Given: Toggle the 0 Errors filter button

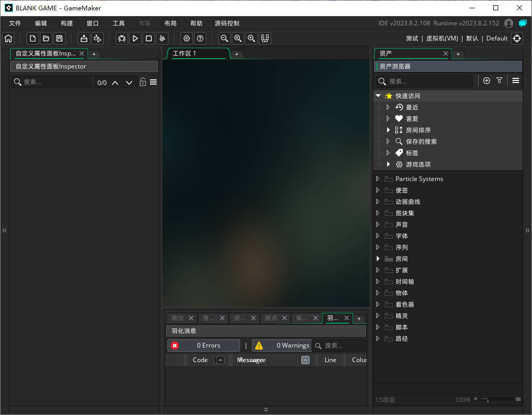Looking at the screenshot, I should point(204,345).
